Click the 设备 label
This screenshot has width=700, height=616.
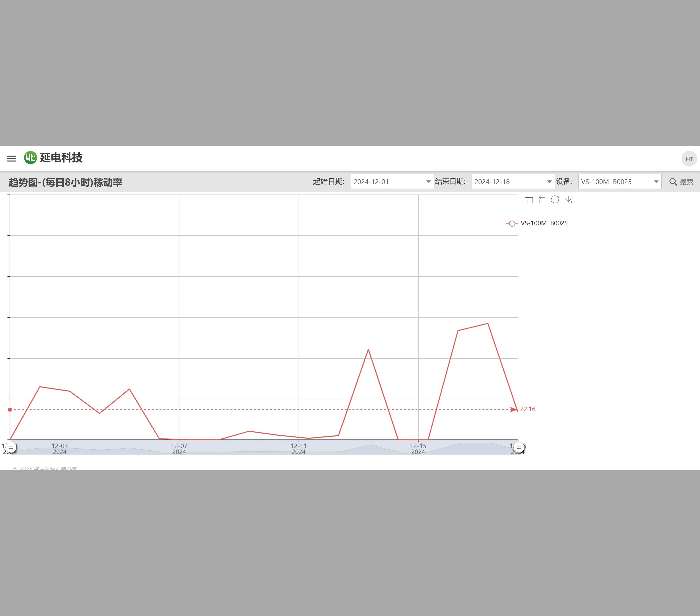click(x=564, y=182)
